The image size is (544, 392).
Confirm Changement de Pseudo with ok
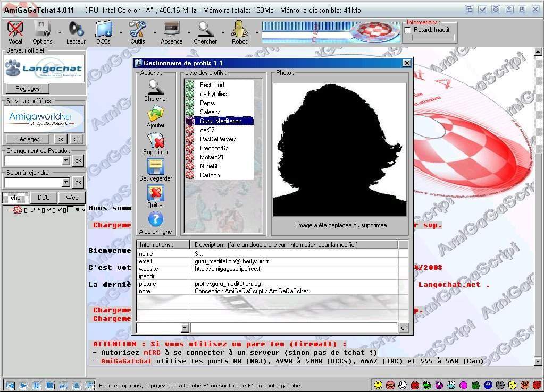(78, 160)
